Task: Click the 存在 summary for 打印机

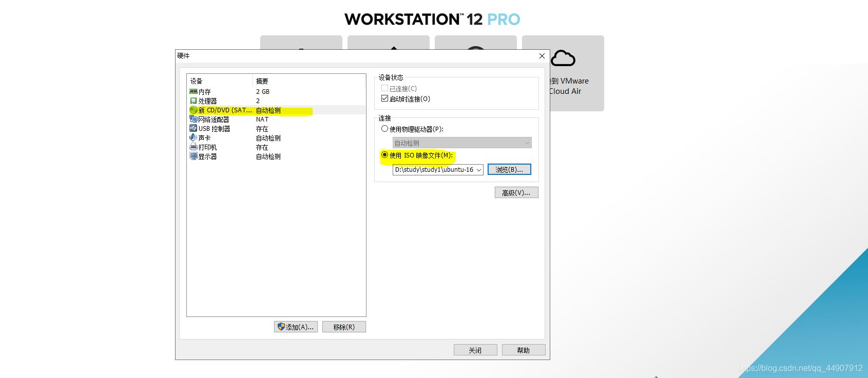Action: coord(262,147)
